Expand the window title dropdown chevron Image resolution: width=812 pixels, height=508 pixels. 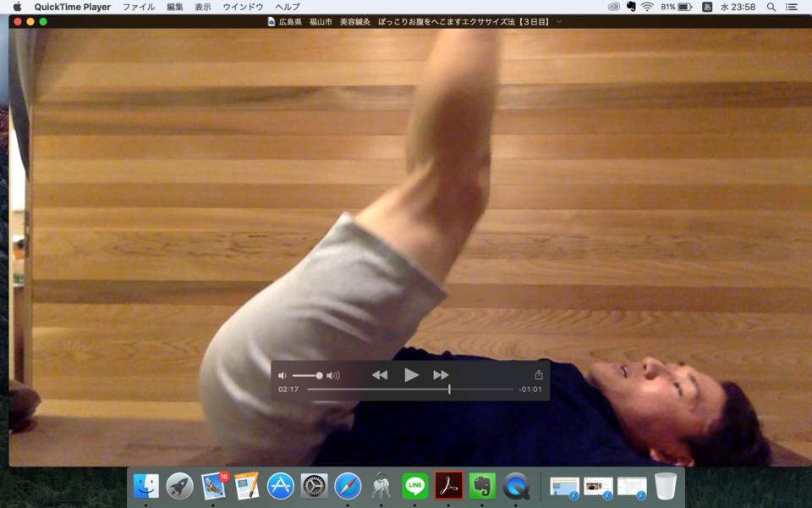point(559,22)
